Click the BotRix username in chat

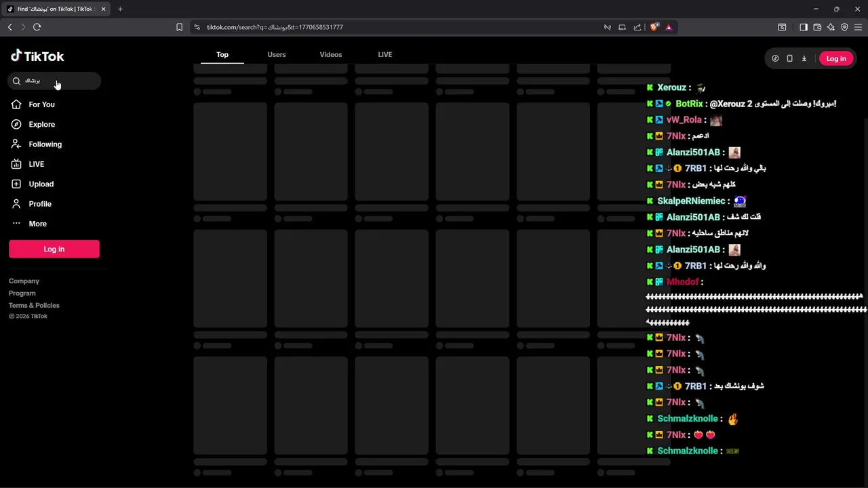tap(689, 104)
